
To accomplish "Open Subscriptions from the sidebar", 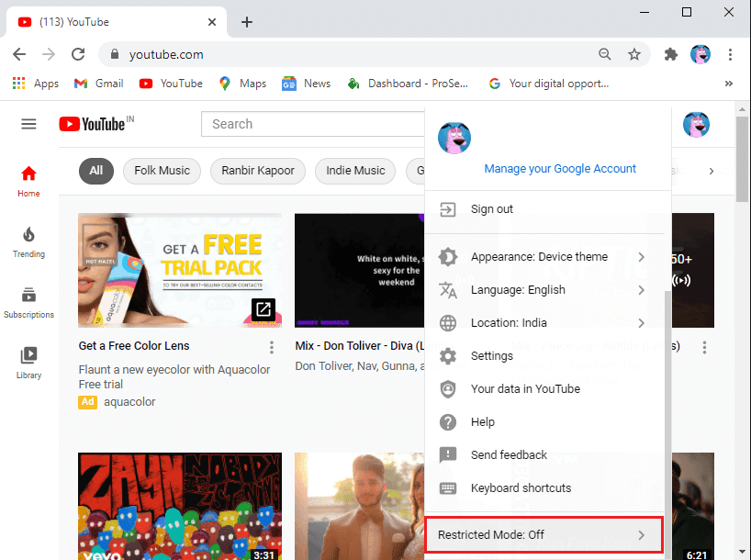I will (x=28, y=303).
